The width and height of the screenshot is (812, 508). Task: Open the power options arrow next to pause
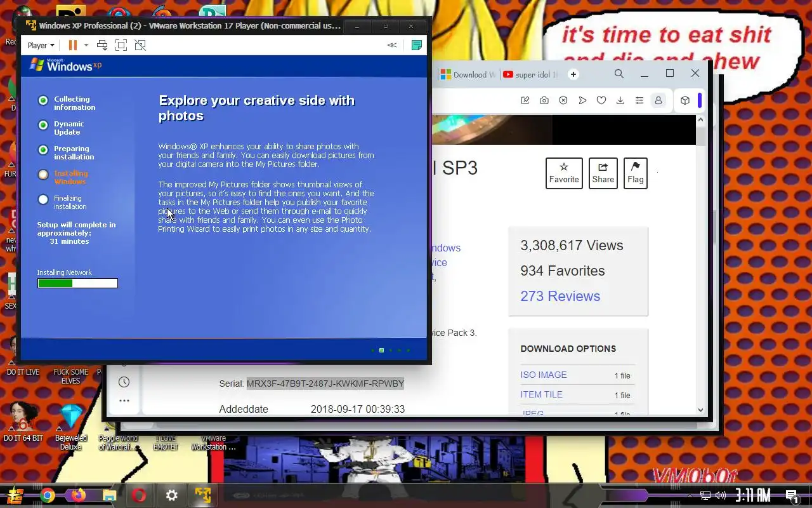coord(86,45)
